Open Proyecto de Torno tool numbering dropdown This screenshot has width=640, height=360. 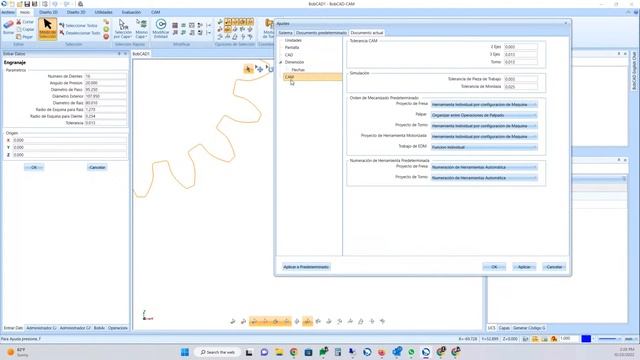(x=484, y=178)
